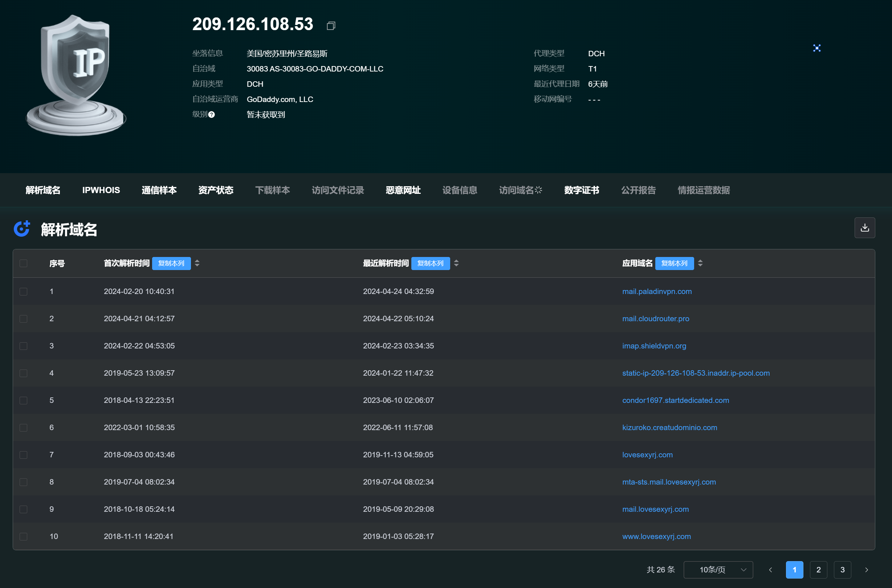The height and width of the screenshot is (588, 892).
Task: Sort by 应用域名 column
Action: [700, 263]
